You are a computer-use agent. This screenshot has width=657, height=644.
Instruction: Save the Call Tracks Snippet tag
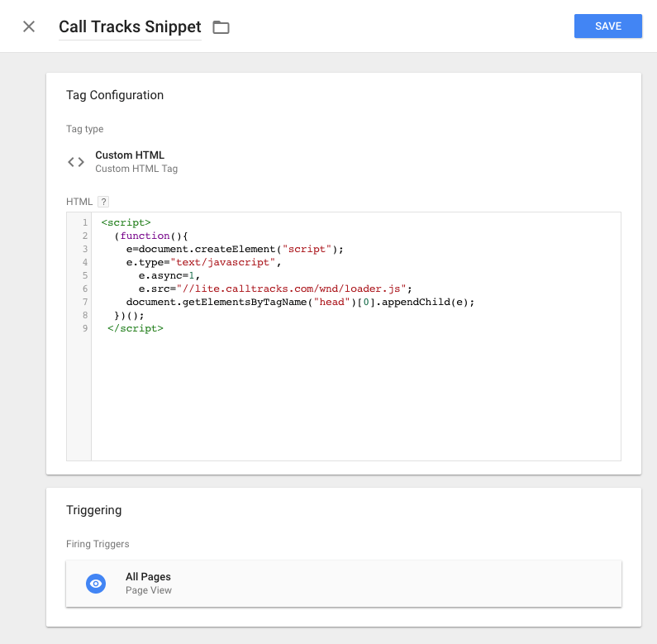click(607, 26)
